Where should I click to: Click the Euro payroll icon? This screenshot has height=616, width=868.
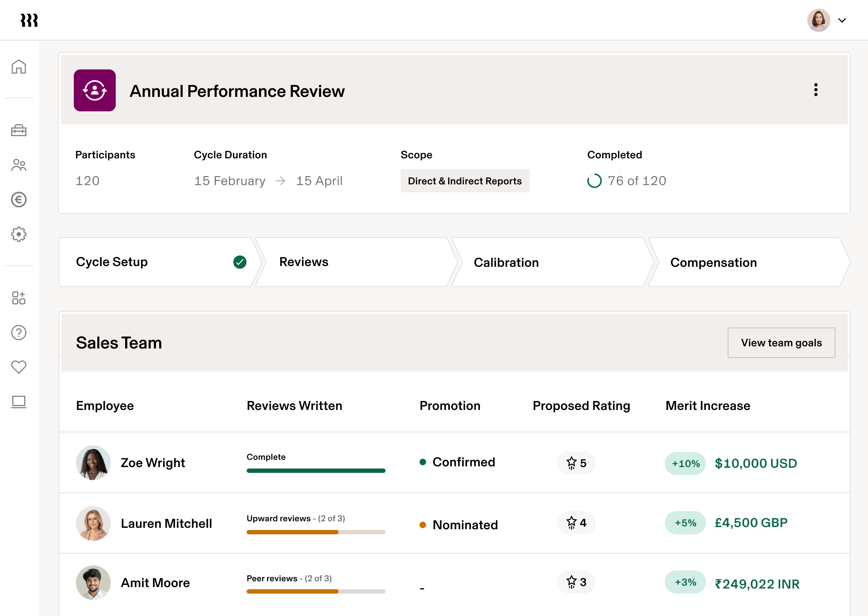(x=18, y=200)
